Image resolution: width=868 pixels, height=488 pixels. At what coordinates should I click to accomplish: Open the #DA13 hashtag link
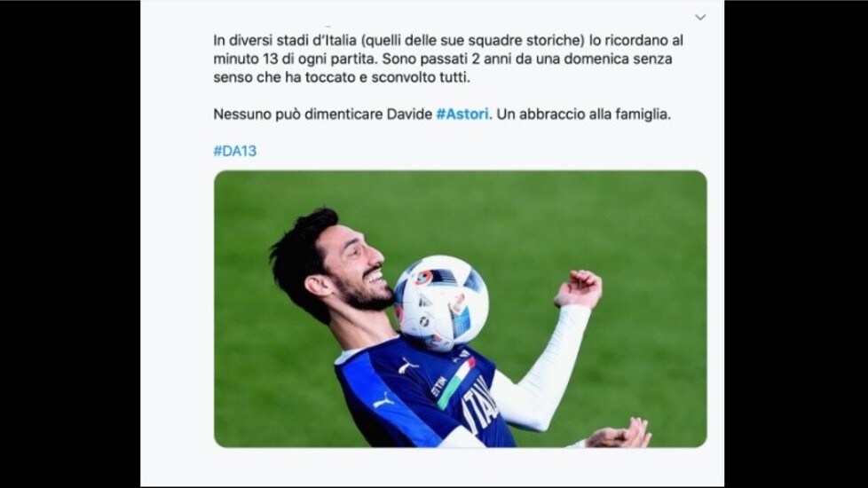234,151
